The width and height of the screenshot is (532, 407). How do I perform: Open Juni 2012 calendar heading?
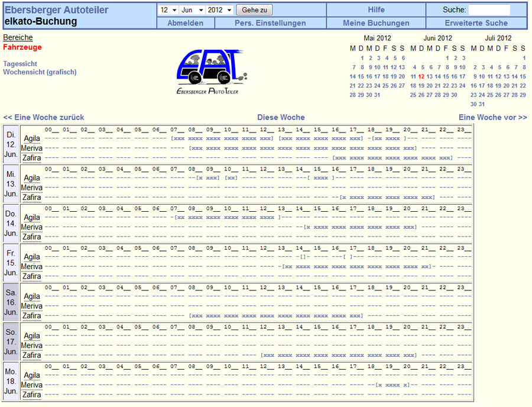(x=437, y=38)
